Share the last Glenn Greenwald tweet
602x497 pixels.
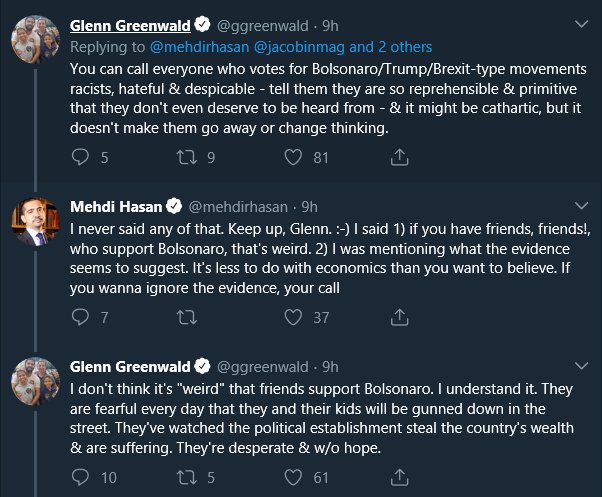398,476
